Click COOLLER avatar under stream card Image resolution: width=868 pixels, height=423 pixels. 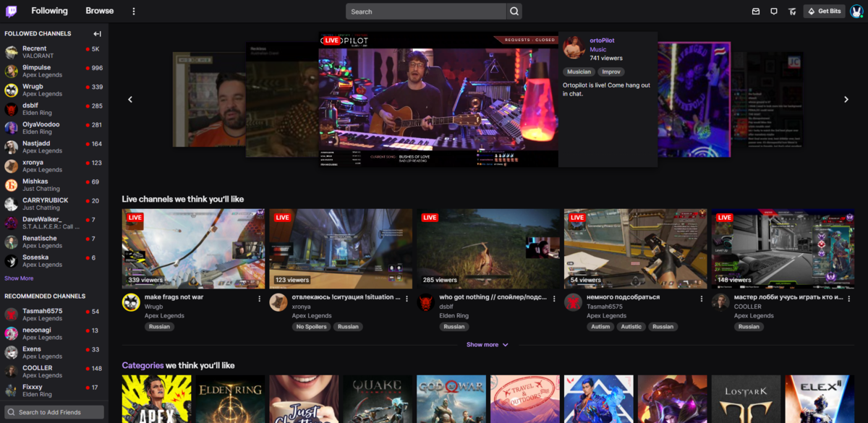click(721, 302)
